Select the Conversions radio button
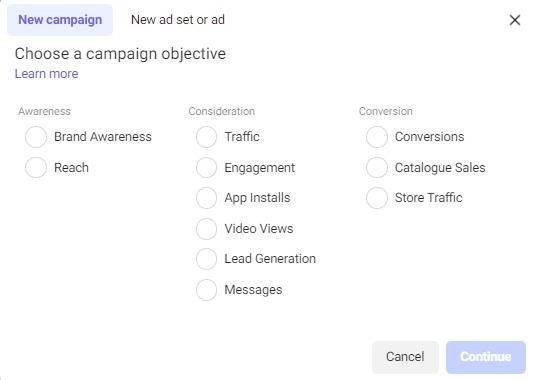The width and height of the screenshot is (535, 380). [377, 137]
